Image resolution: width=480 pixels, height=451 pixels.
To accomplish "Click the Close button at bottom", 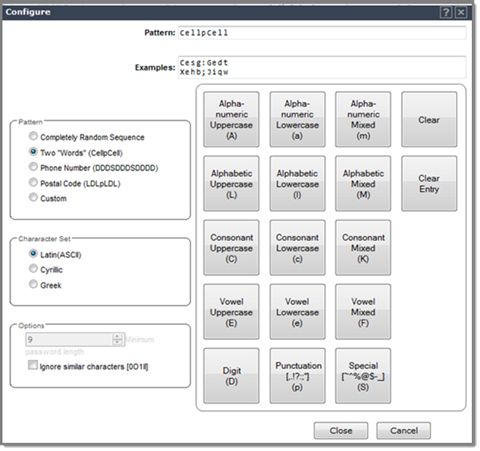I will pyautogui.click(x=341, y=431).
